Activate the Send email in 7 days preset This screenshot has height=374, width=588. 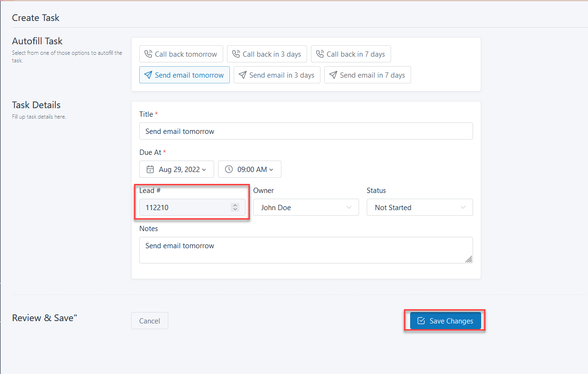point(367,75)
